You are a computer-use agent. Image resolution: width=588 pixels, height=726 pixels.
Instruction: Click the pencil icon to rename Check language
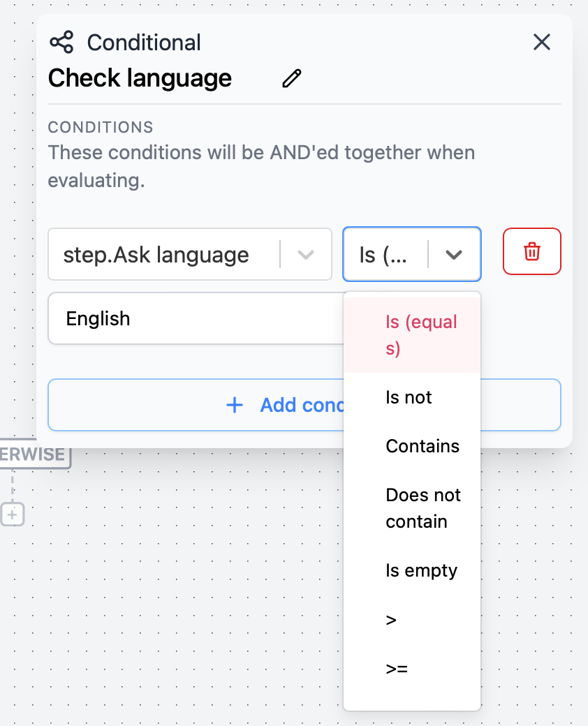[292, 78]
